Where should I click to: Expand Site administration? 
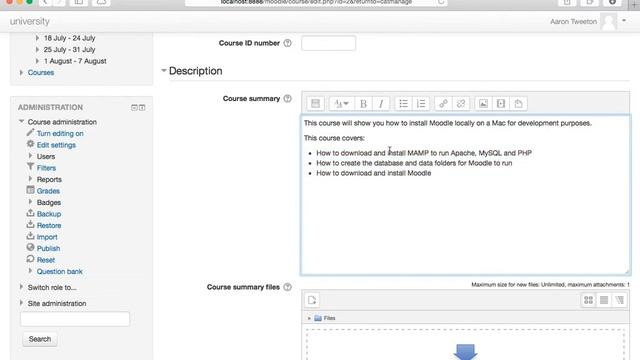pos(21,303)
